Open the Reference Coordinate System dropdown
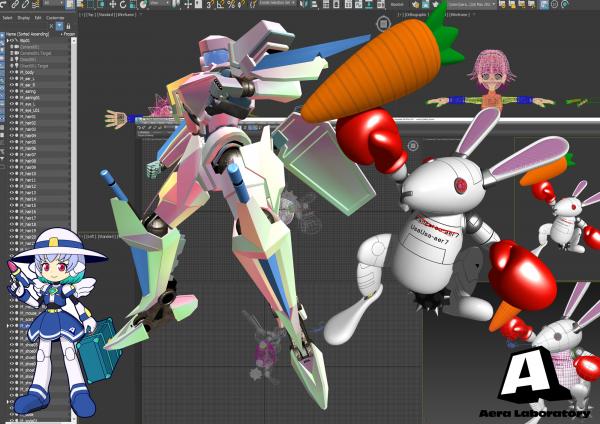This screenshot has height=424, width=600. [x=160, y=3]
